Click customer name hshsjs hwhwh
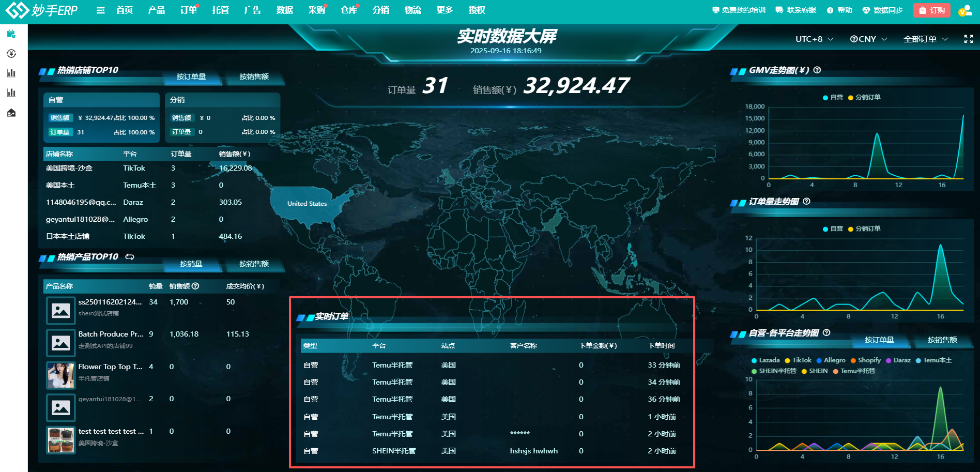 tap(534, 451)
